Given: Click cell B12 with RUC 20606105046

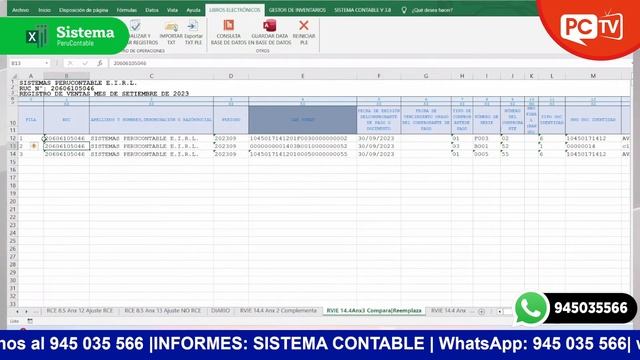Looking at the screenshot, I should tap(67, 138).
